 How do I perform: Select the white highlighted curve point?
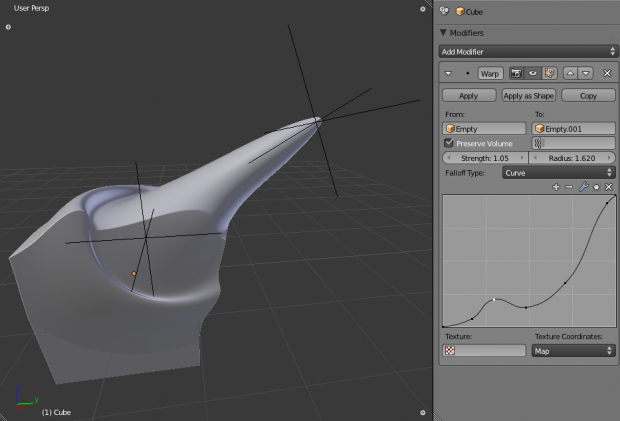coord(494,300)
